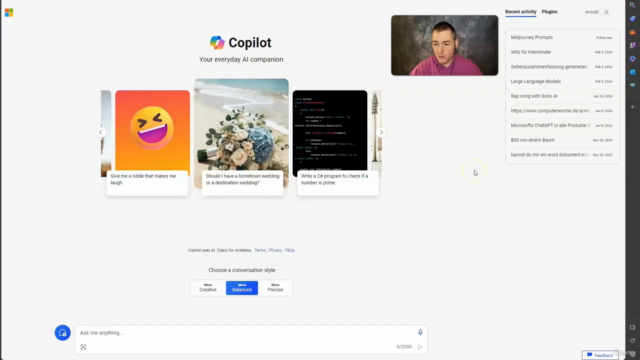Open the 'Rap song with Suno AI' chat
This screenshot has width=640, height=360.
tap(562, 96)
